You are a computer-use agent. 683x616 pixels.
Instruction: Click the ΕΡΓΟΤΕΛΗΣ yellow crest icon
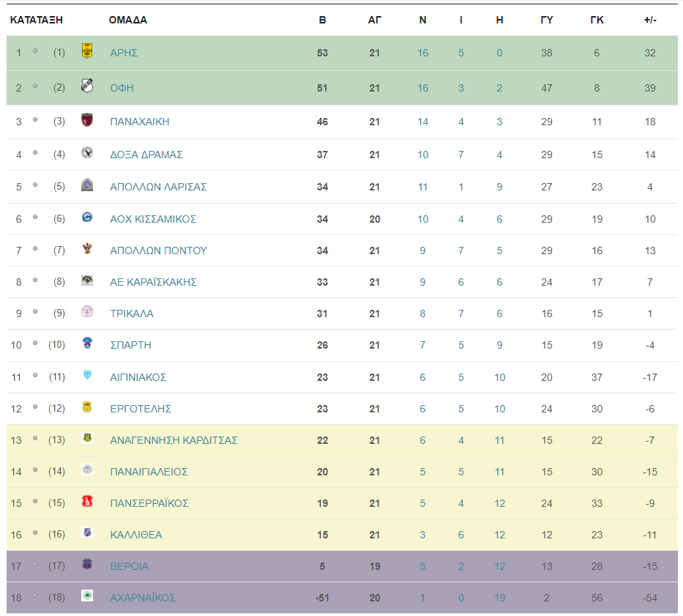[87, 407]
